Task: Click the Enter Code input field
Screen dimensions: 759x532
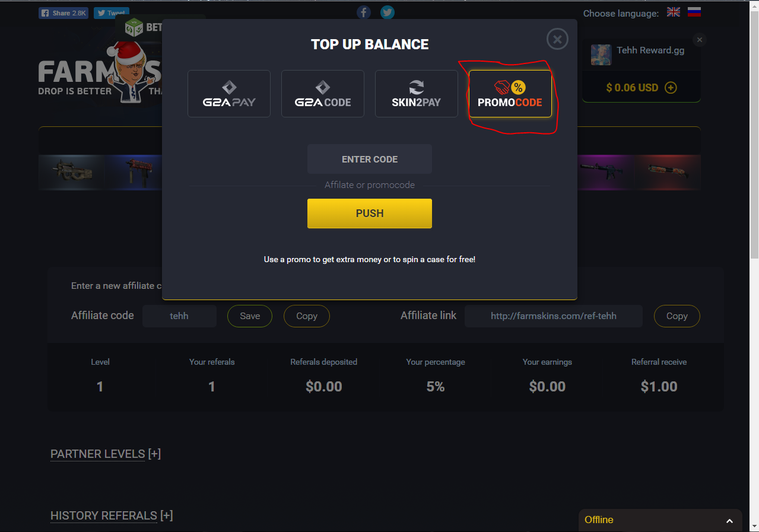Action: [x=370, y=159]
